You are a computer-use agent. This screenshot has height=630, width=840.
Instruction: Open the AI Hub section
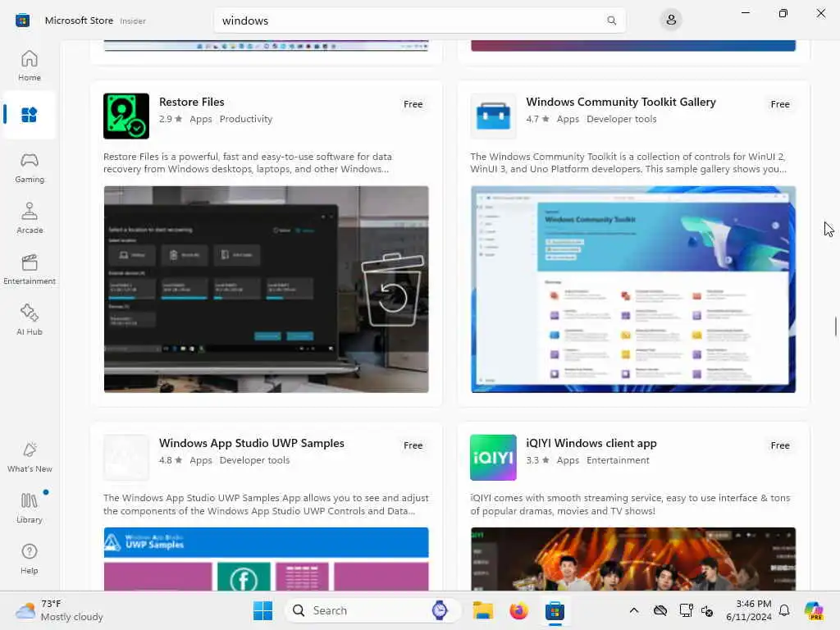click(29, 321)
